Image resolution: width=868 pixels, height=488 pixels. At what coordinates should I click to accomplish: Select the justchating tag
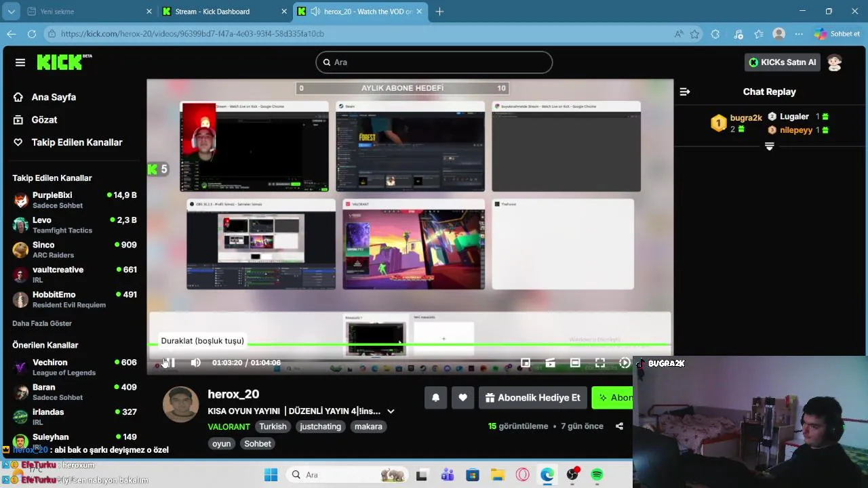click(x=321, y=426)
